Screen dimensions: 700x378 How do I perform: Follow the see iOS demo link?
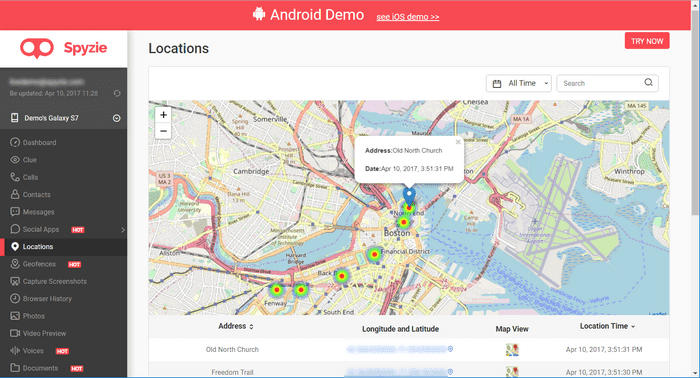coord(408,17)
